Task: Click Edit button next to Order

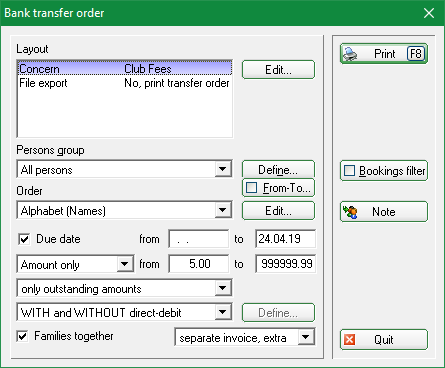Action: [x=278, y=211]
